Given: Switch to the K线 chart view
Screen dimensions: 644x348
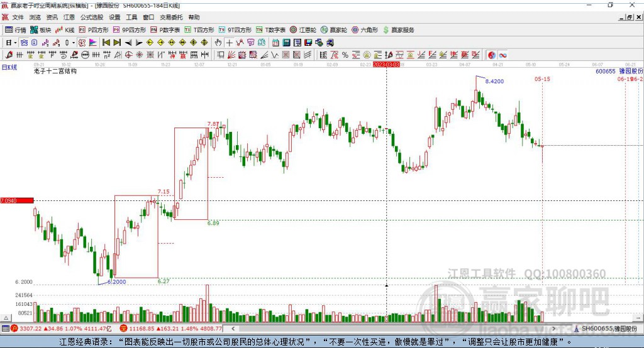Looking at the screenshot, I should [65, 30].
